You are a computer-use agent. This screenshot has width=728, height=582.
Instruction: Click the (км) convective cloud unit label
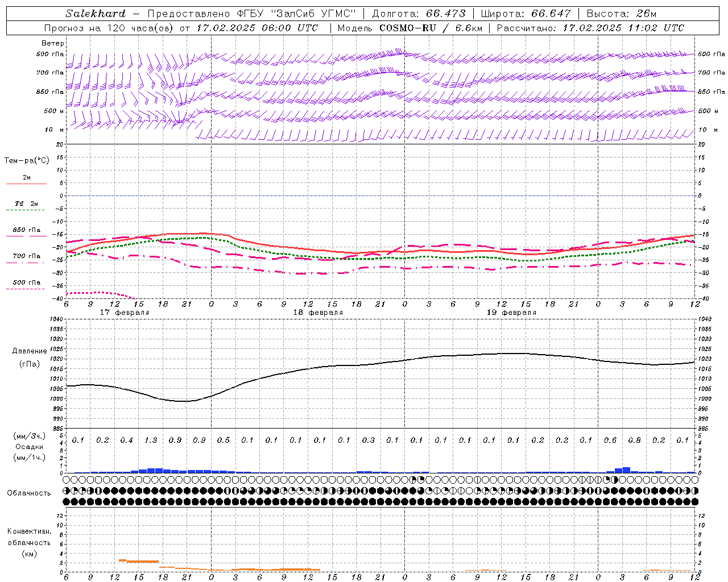coord(30,554)
